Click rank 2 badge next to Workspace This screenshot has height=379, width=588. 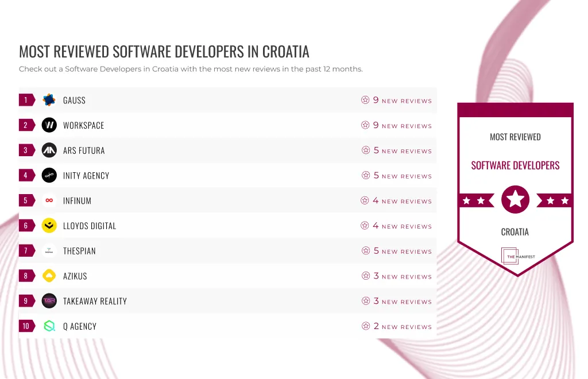point(27,125)
